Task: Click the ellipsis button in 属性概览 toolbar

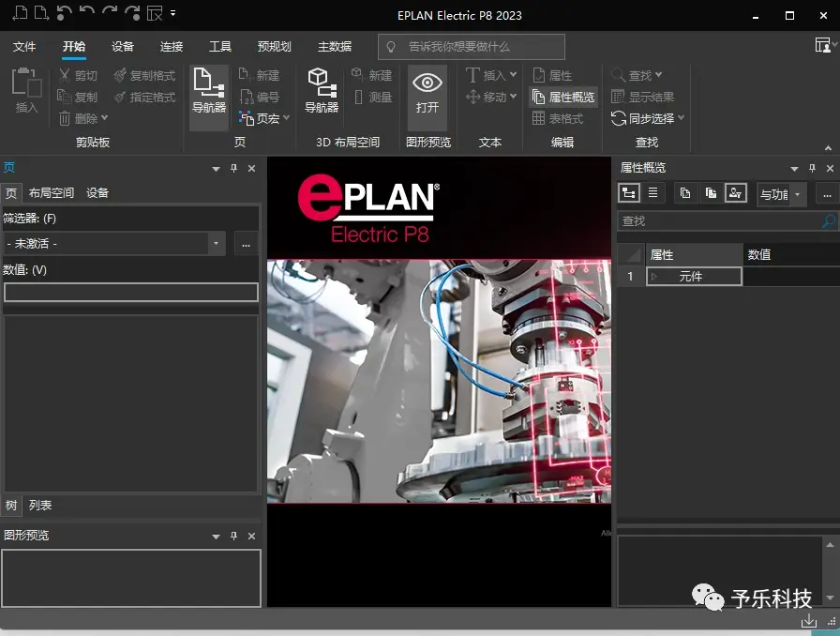Action: 827,193
